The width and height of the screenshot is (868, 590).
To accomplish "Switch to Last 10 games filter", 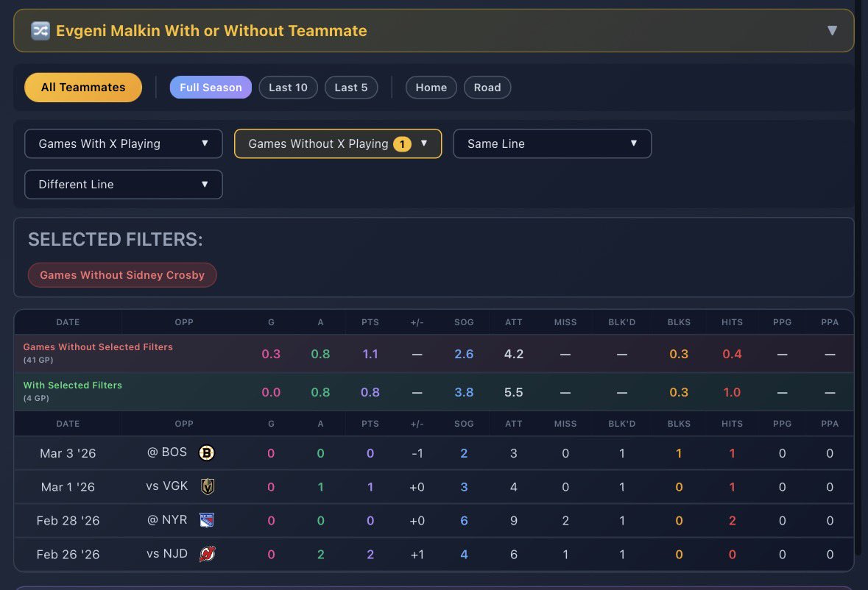I will (288, 88).
